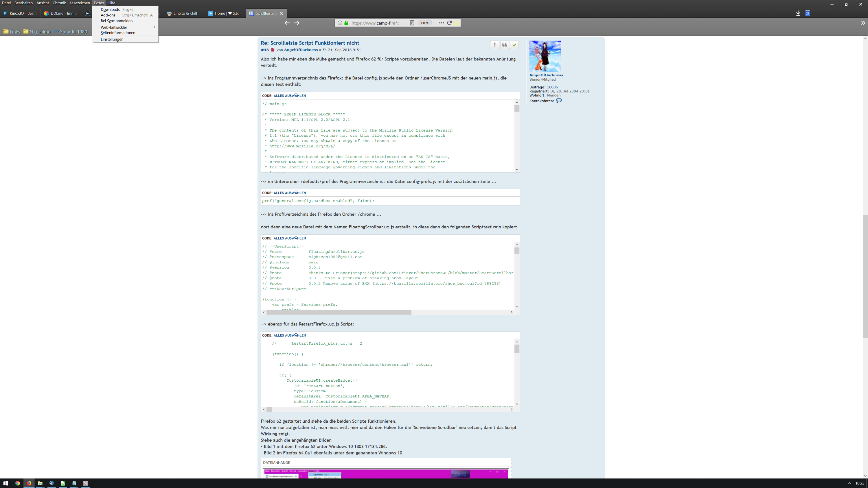Go back with the left arrow
This screenshot has width=868, height=488.
click(x=287, y=23)
